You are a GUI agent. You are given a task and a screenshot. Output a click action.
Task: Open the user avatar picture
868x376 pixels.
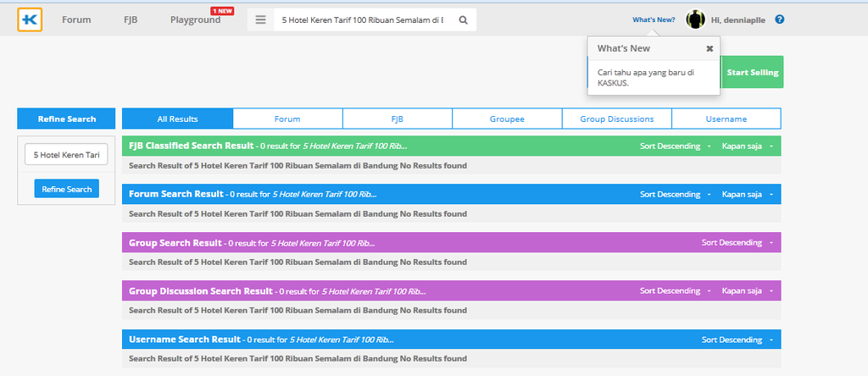pyautogui.click(x=695, y=19)
